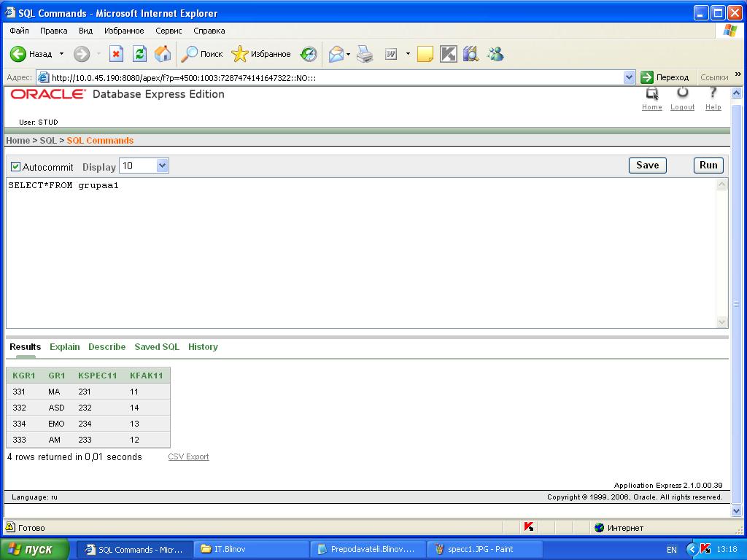This screenshot has width=747, height=560.
Task: Open the Сервис menu
Action: click(x=169, y=31)
